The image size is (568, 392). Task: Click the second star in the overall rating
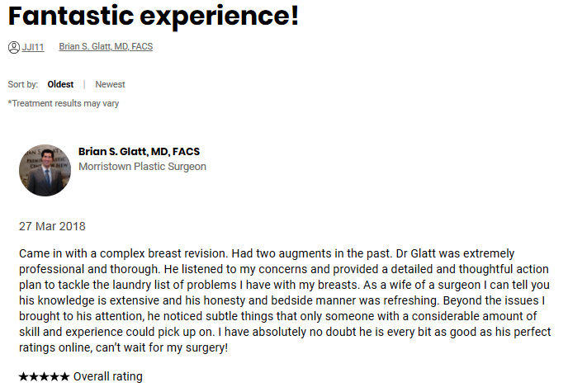tap(34, 377)
